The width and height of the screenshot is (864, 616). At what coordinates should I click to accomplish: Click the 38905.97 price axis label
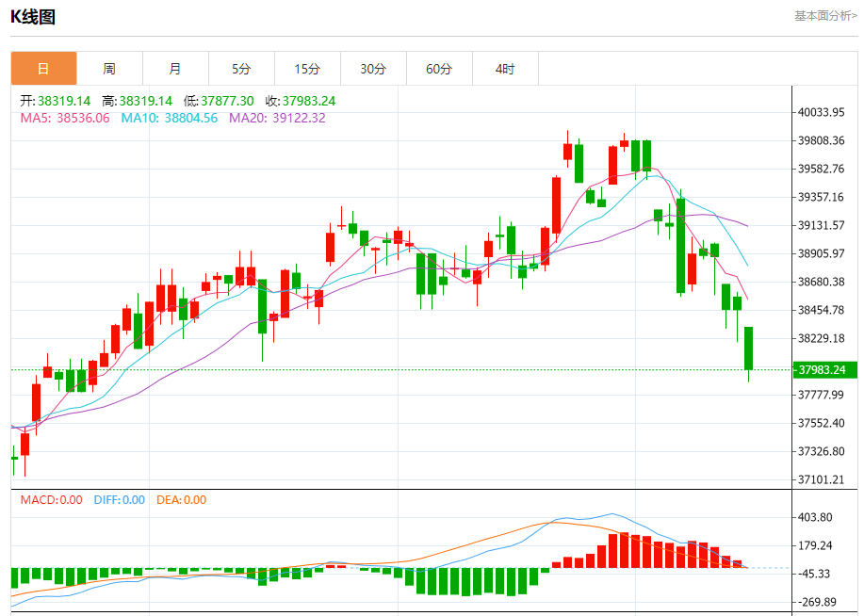(821, 253)
